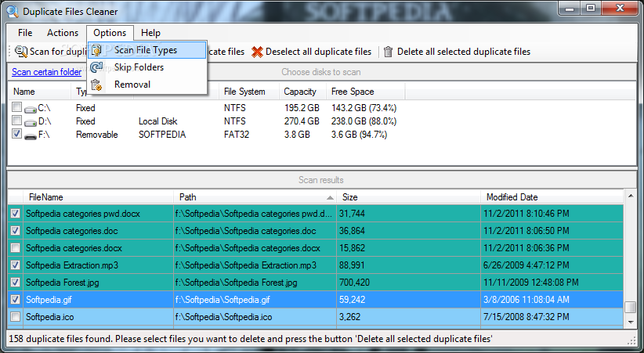The width and height of the screenshot is (644, 353).
Task: Uncheck Softpedia Forest.jpg checkbox
Action: [15, 283]
